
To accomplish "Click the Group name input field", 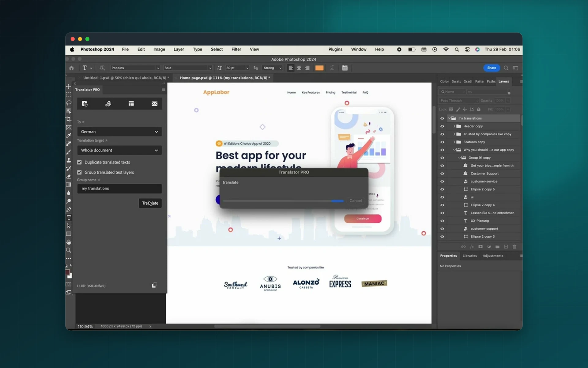I will coord(119,189).
